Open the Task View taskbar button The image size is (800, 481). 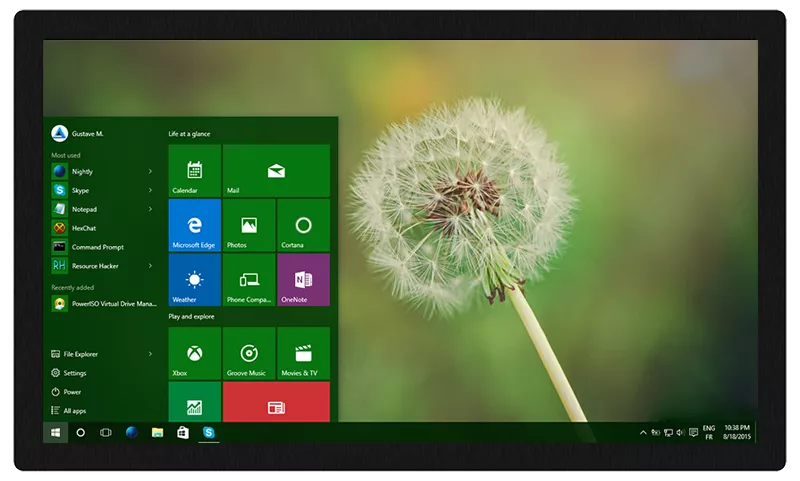(x=105, y=432)
